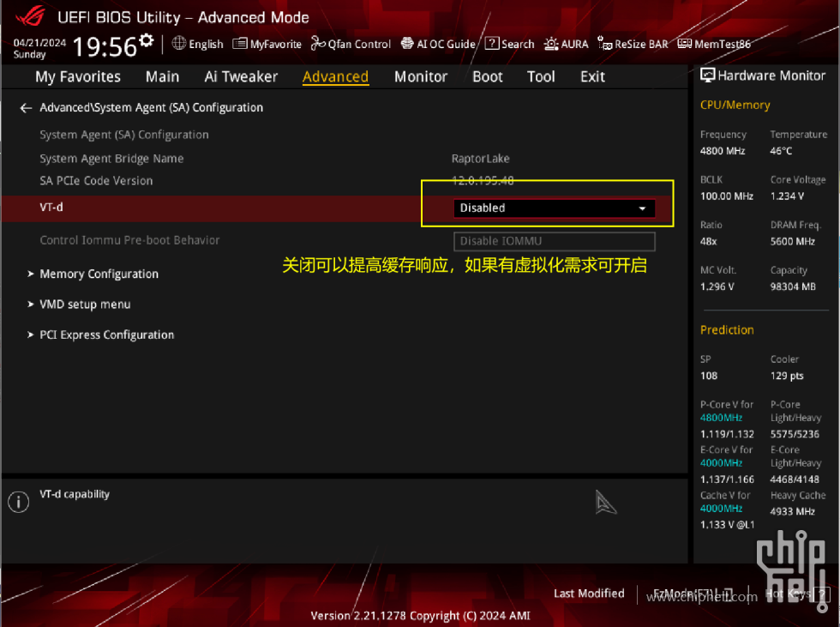Viewport: 840px width, 627px height.
Task: Go to the Boot tab
Action: (x=488, y=76)
